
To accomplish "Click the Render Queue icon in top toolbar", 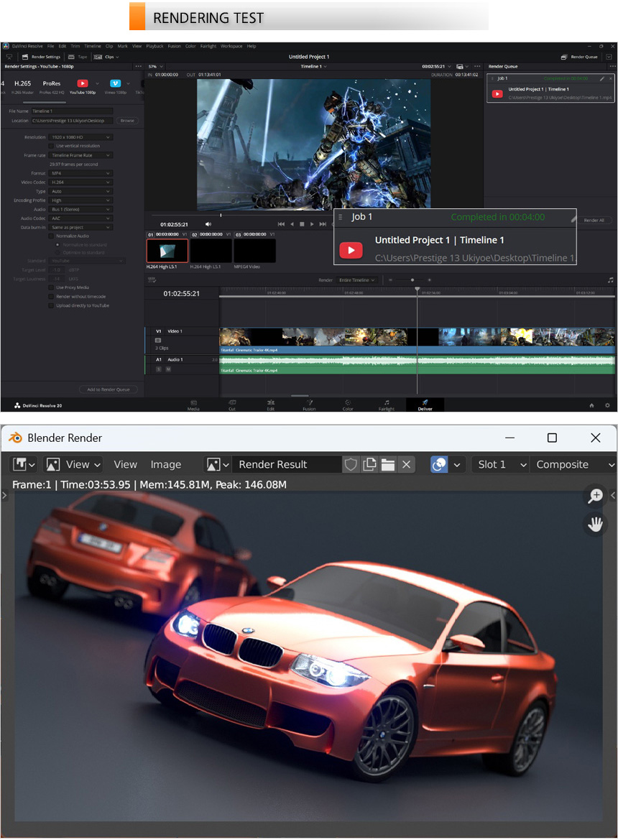I will (x=563, y=57).
